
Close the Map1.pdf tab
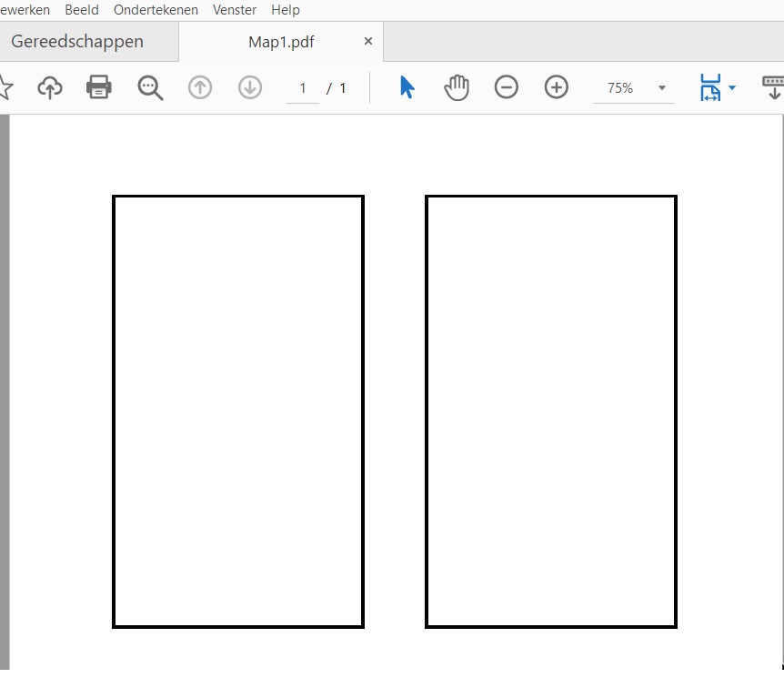(368, 42)
